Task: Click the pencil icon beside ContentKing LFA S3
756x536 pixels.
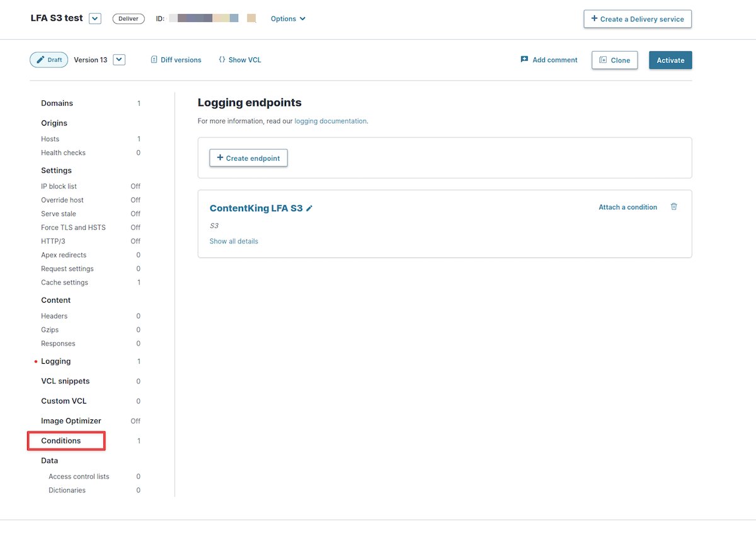Action: (x=309, y=208)
